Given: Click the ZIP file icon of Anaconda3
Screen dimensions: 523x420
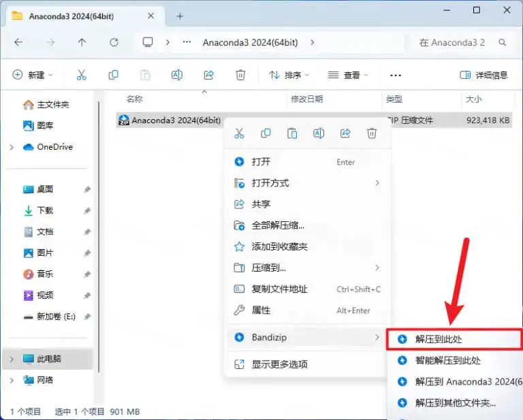Looking at the screenshot, I should (124, 120).
